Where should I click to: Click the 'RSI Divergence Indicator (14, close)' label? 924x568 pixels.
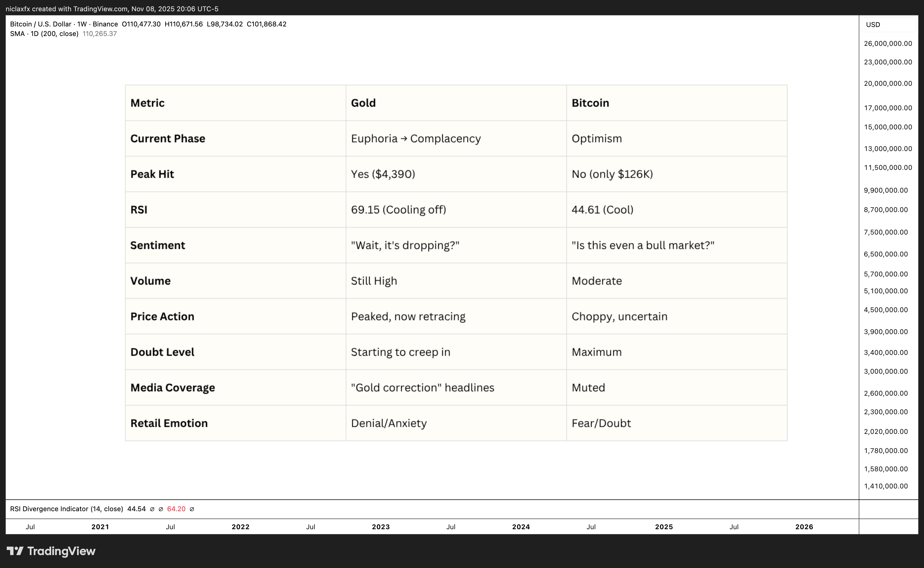coord(66,509)
